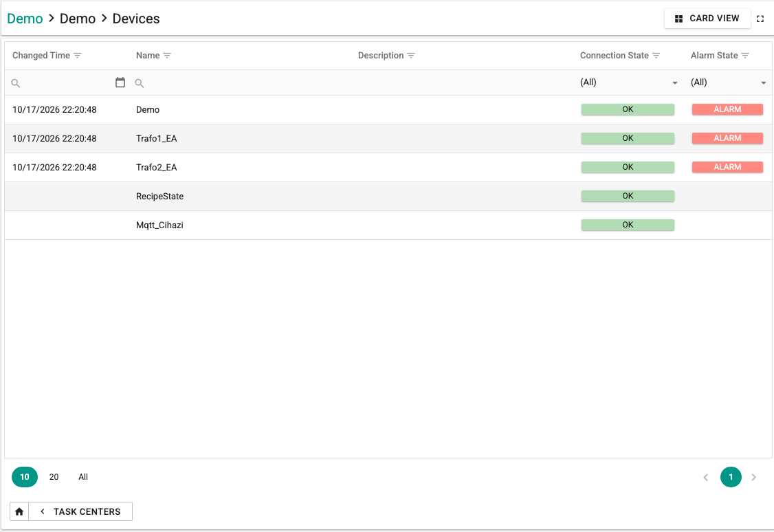This screenshot has height=532, width=774.
Task: Click changed time of Trafo1_EA row
Action: pos(54,139)
